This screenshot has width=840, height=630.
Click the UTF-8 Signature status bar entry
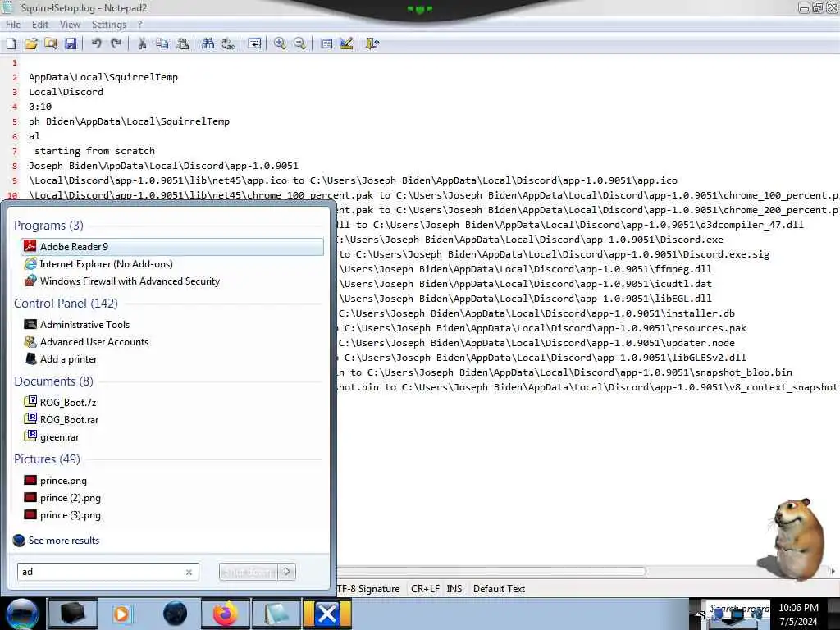click(368, 589)
